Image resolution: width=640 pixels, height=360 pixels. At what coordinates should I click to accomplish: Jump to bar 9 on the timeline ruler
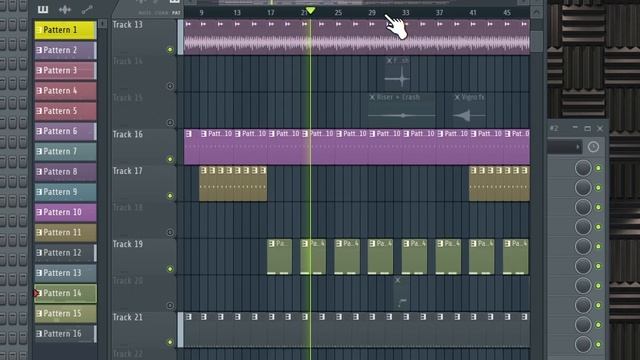(x=201, y=13)
